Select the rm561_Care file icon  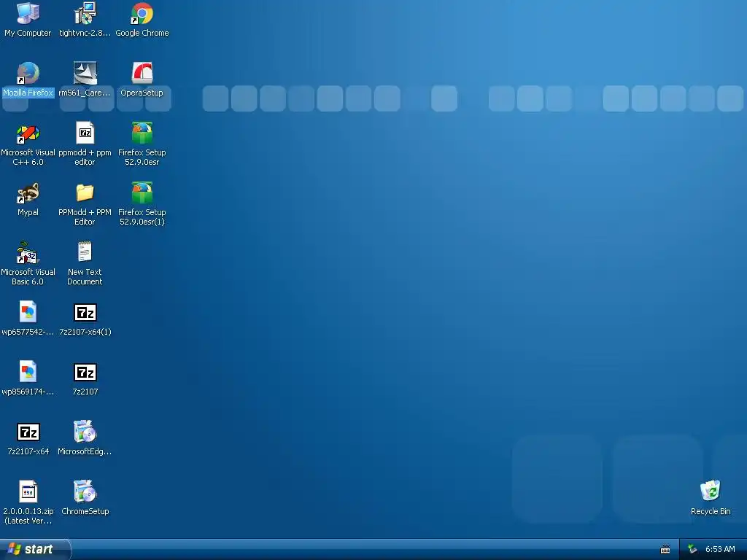click(85, 74)
